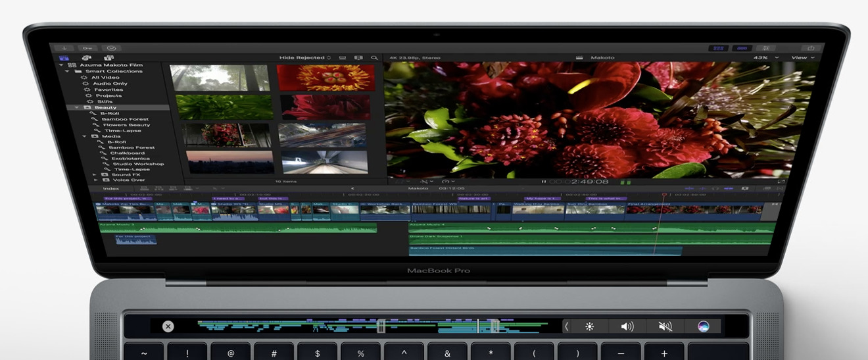This screenshot has height=360, width=868.
Task: Toggle the Timeline show/hide button
Action: 742,48
